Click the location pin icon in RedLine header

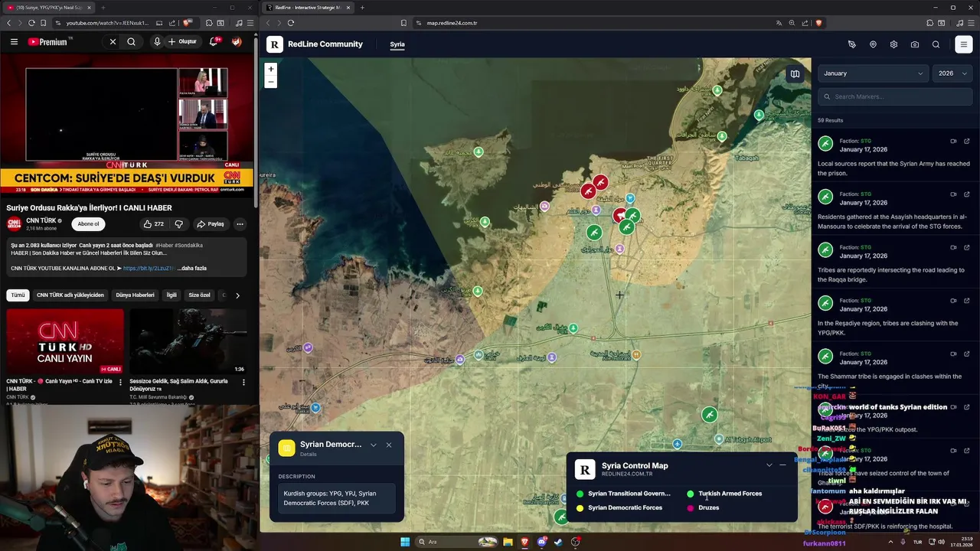click(x=873, y=44)
